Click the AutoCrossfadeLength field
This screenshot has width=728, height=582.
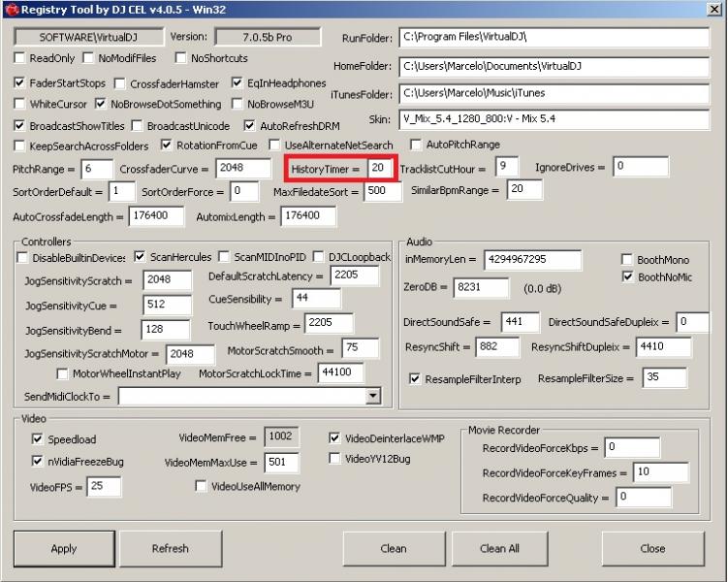(156, 216)
